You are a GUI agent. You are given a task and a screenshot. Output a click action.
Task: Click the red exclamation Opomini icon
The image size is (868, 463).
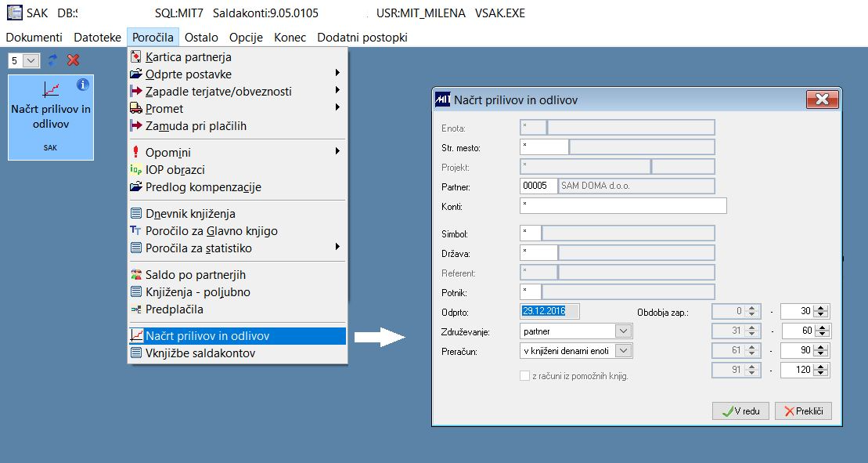pyautogui.click(x=135, y=152)
